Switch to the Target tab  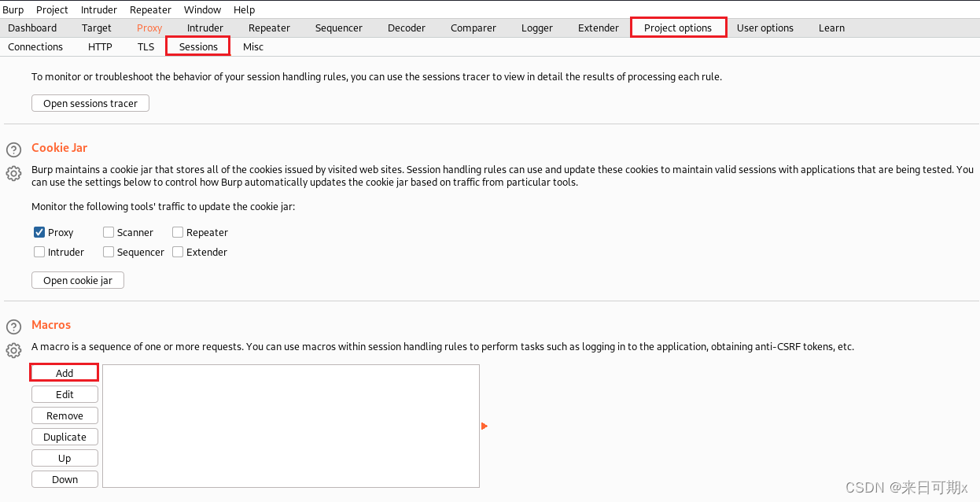point(97,28)
